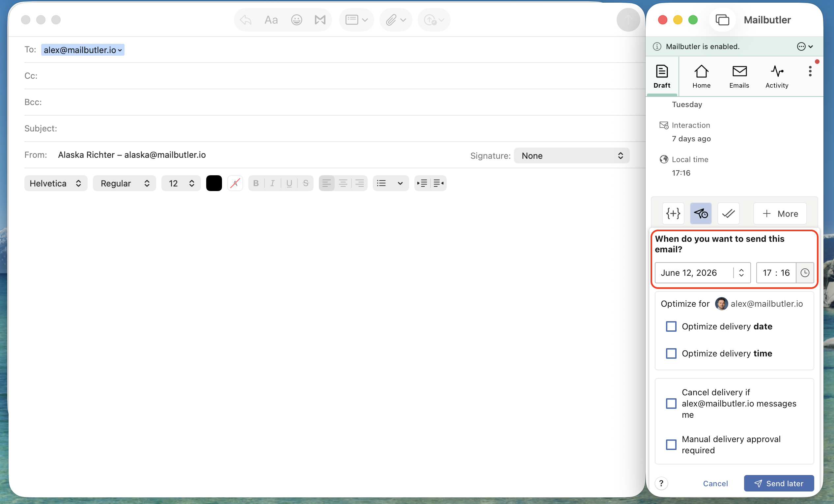Click the black text color swatch

[x=214, y=183]
